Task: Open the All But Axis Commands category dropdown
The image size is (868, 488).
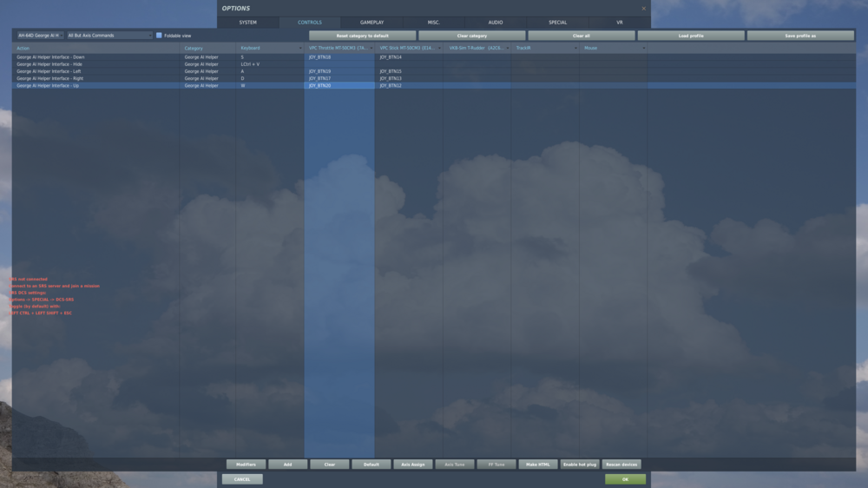Action: pos(109,36)
